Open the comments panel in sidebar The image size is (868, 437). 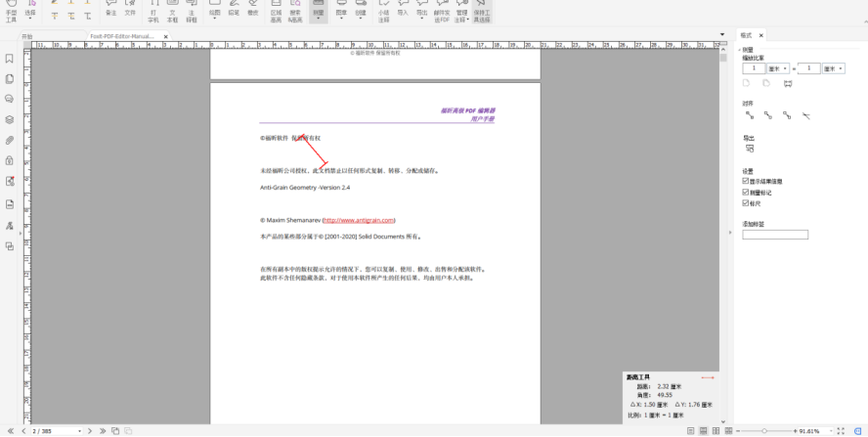10,99
